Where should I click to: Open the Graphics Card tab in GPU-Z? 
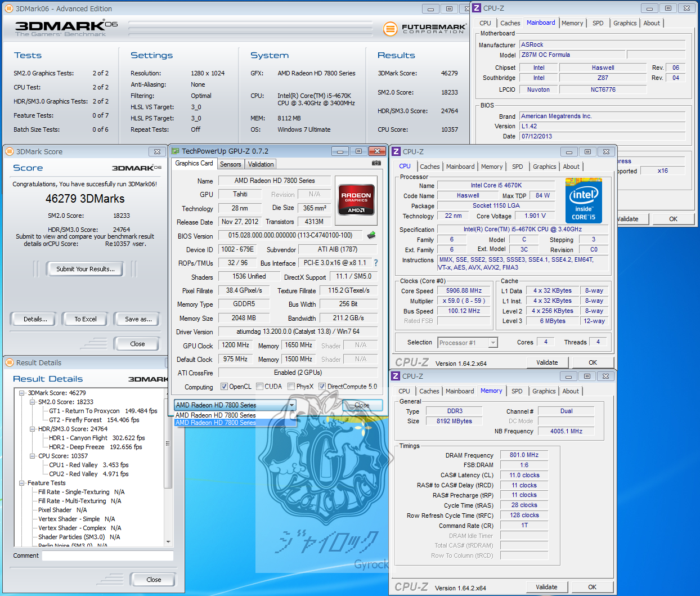(x=194, y=163)
